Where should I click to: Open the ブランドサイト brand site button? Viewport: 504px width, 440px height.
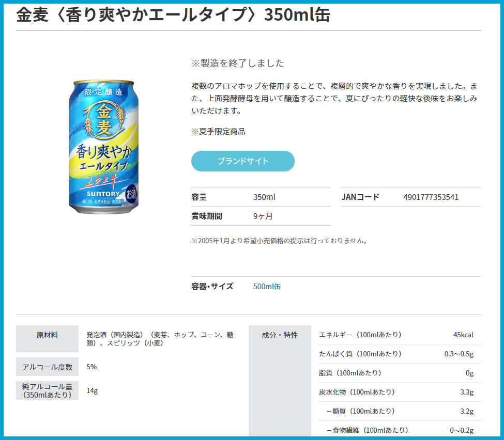point(242,161)
